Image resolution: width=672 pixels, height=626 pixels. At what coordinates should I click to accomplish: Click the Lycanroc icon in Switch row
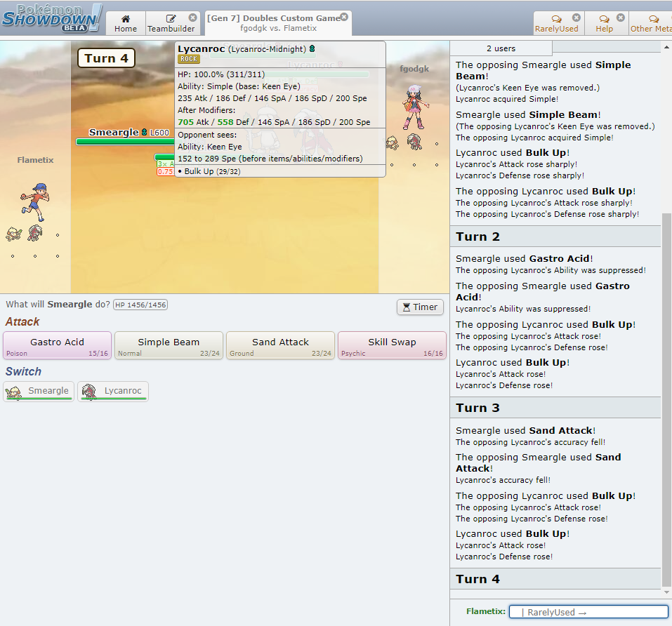(89, 392)
